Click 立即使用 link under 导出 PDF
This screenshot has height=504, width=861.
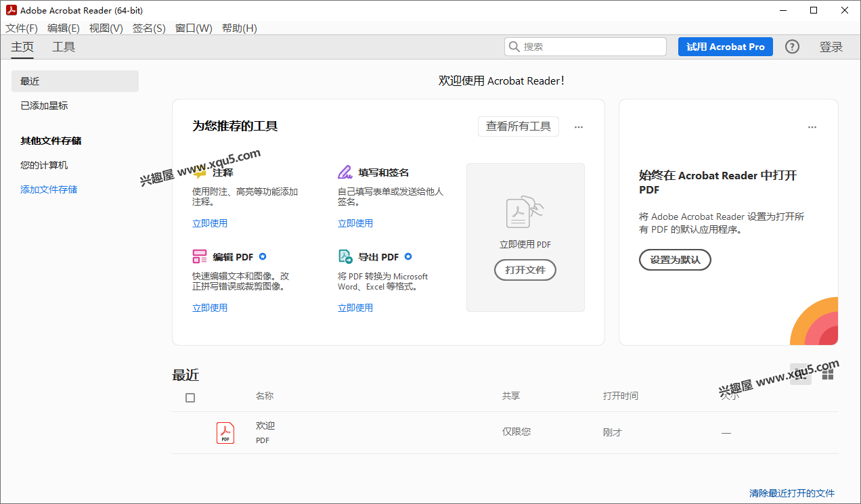point(355,308)
